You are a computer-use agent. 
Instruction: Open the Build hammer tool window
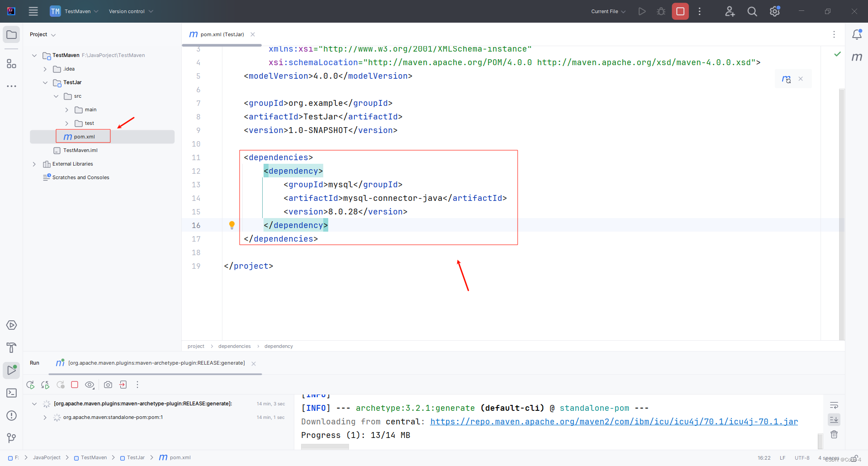point(11,347)
